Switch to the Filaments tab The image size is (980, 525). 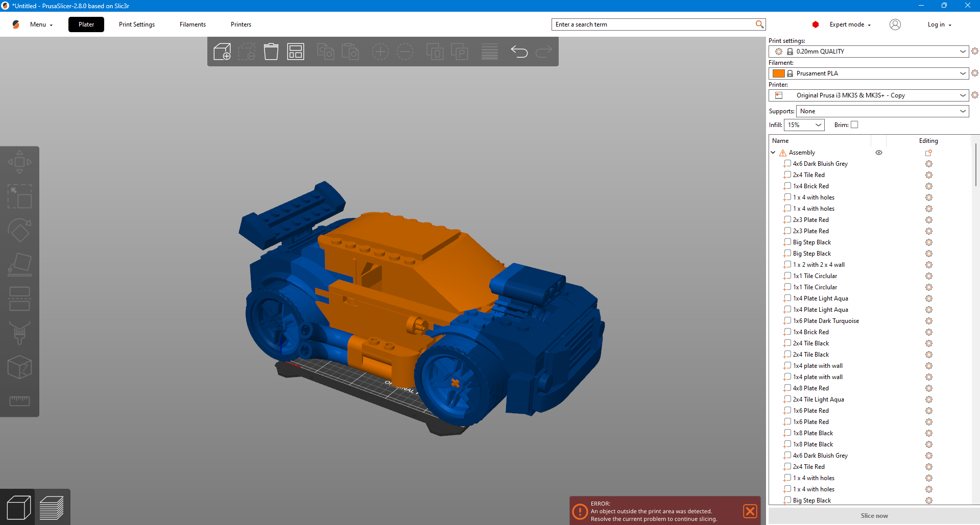(193, 24)
